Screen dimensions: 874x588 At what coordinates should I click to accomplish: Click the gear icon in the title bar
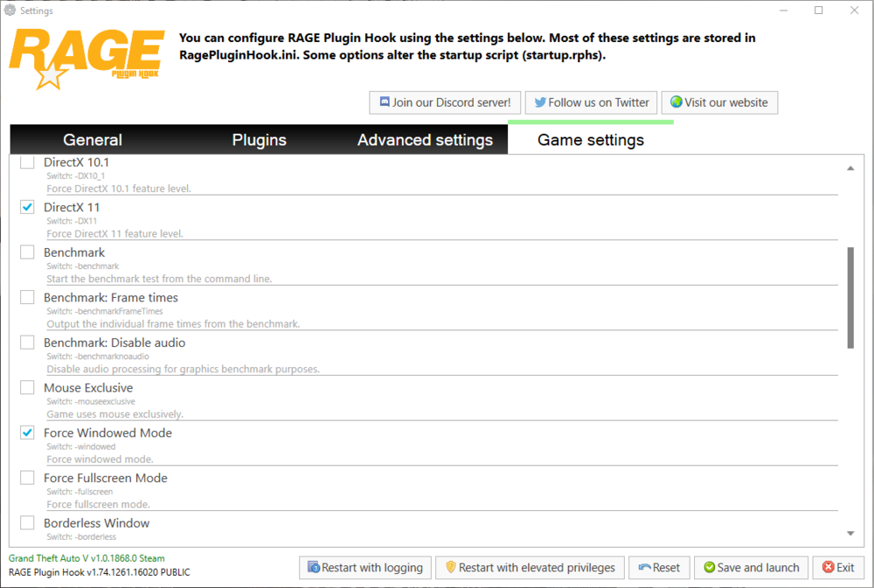point(9,10)
